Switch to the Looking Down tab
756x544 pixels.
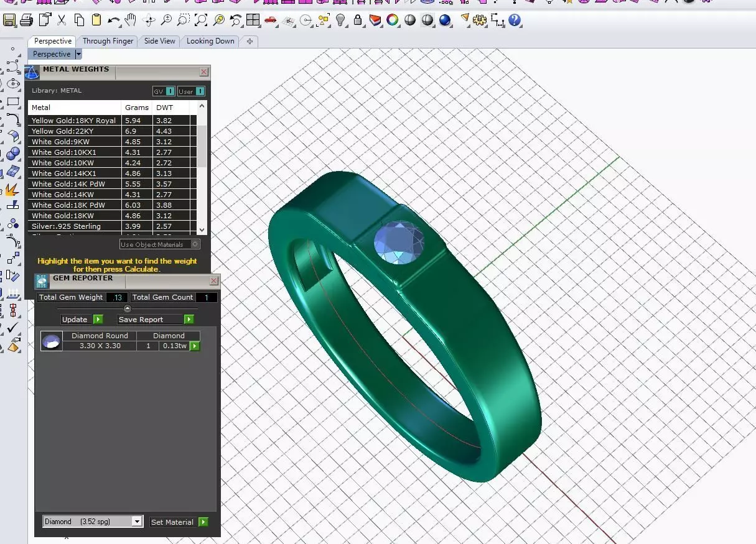[x=210, y=41]
